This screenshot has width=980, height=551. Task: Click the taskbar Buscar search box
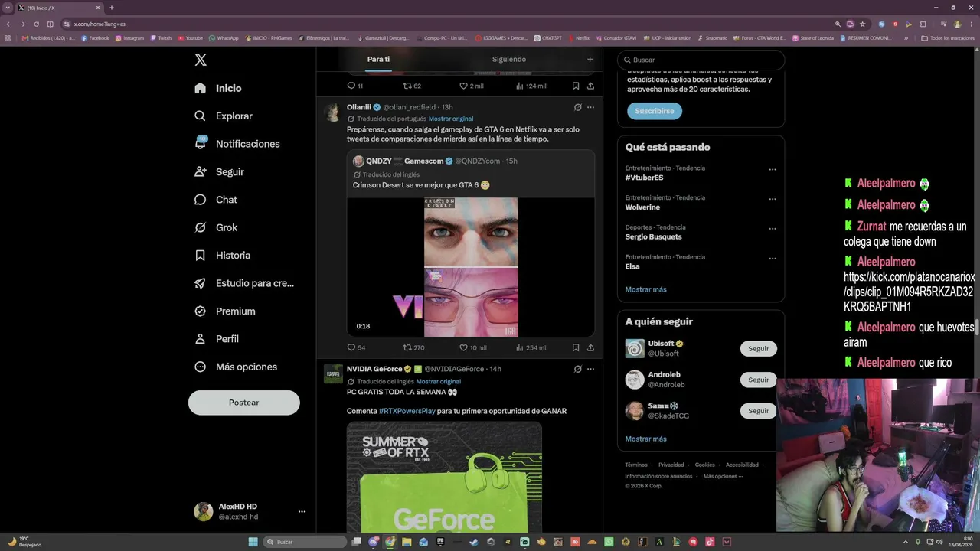[305, 542]
